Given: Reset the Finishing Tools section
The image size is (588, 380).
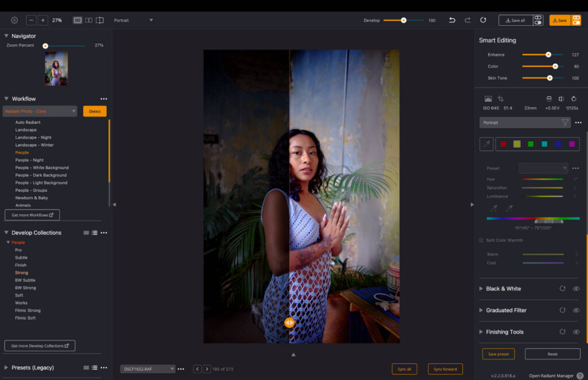Looking at the screenshot, I should (563, 332).
